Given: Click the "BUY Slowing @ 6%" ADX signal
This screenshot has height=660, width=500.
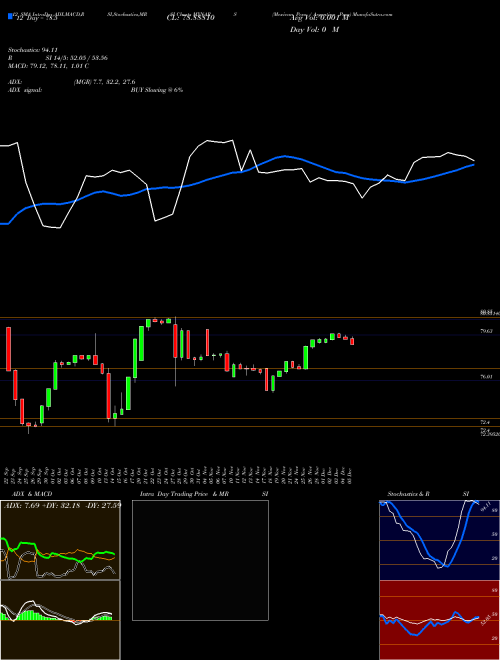Looking at the screenshot, I should [157, 90].
